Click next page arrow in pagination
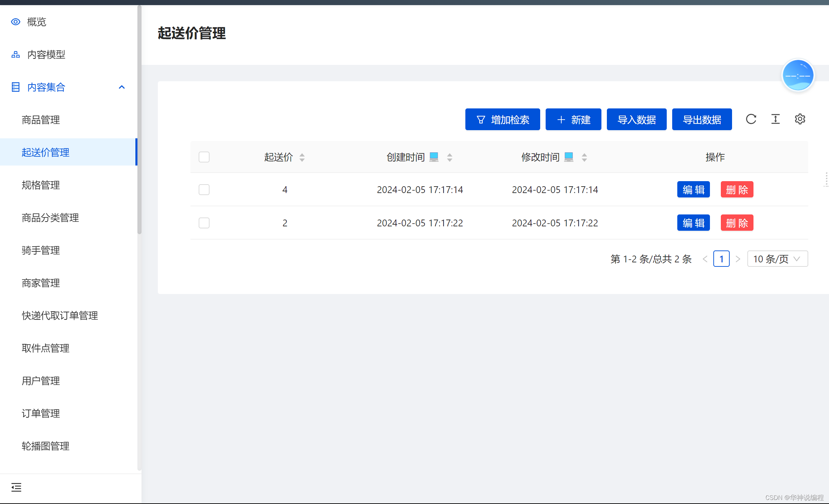 pyautogui.click(x=737, y=259)
